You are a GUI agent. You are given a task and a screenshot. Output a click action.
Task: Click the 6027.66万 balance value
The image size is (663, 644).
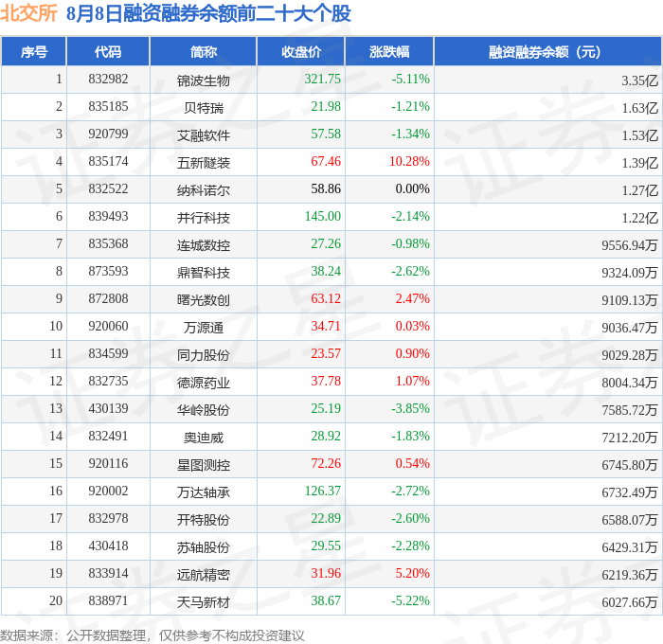coord(630,602)
